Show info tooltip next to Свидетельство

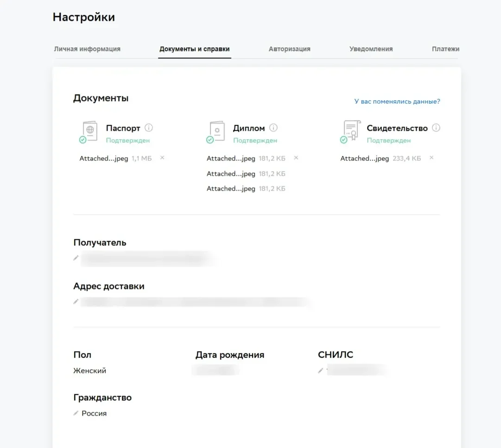click(436, 128)
